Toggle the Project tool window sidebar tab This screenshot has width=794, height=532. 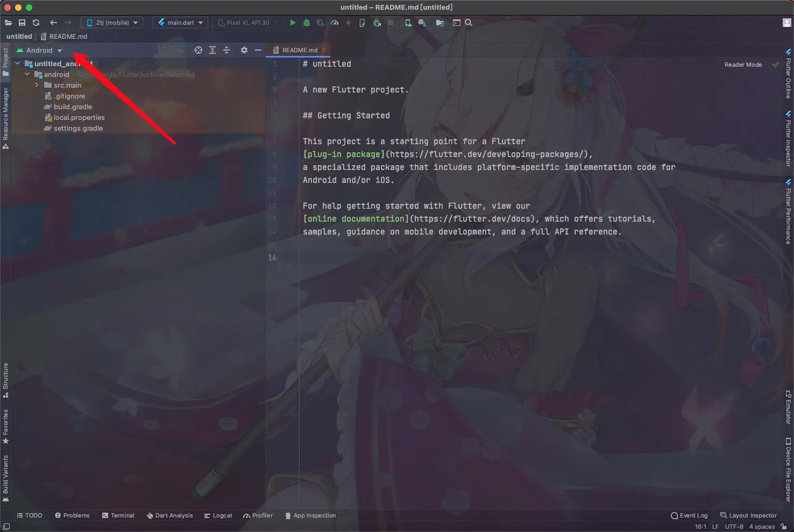[5, 61]
